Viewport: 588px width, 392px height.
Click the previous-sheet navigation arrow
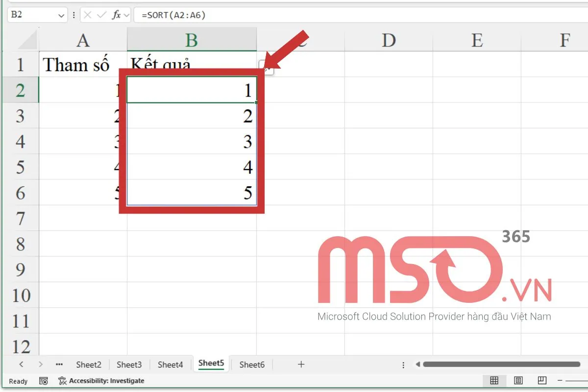click(22, 365)
